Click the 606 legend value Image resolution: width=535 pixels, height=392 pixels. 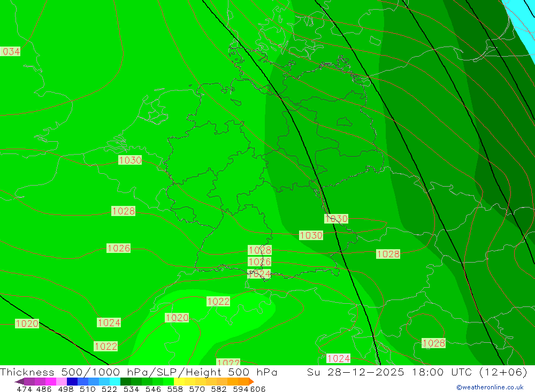pyautogui.click(x=258, y=389)
